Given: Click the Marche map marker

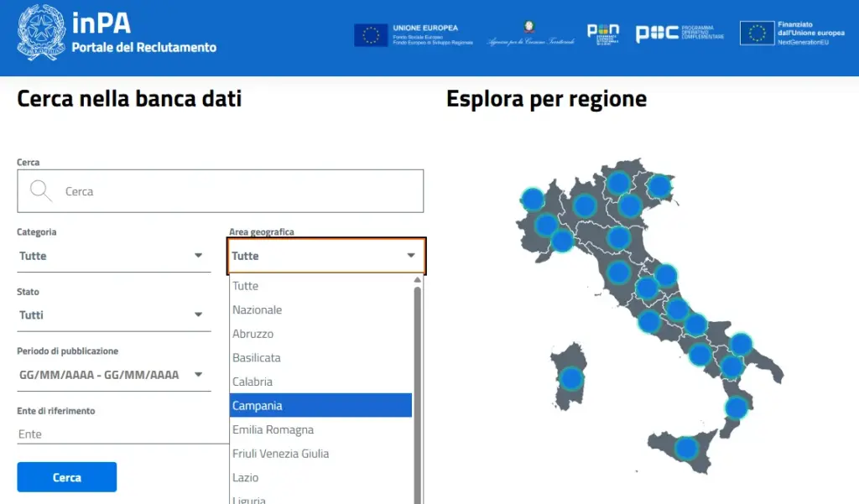Looking at the screenshot, I should (x=666, y=275).
